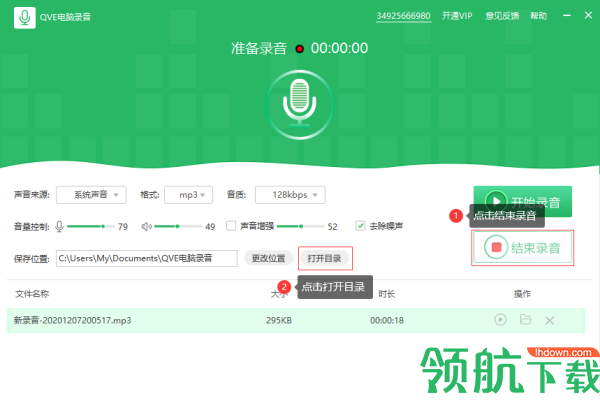600x400 pixels.
Task: Enable the 声音增强 checkbox
Action: (231, 226)
